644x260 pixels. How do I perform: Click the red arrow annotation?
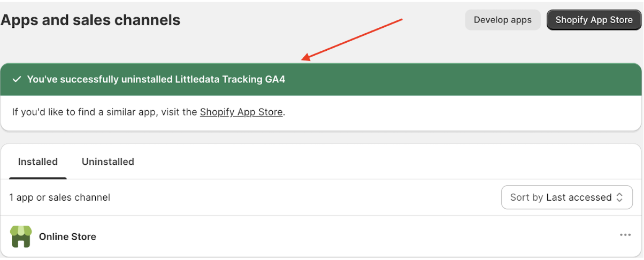[x=352, y=39]
